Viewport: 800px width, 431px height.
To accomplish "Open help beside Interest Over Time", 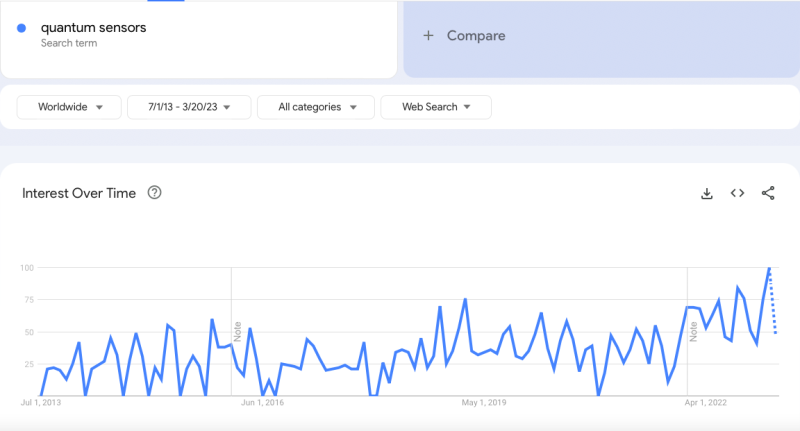I will pos(154,193).
